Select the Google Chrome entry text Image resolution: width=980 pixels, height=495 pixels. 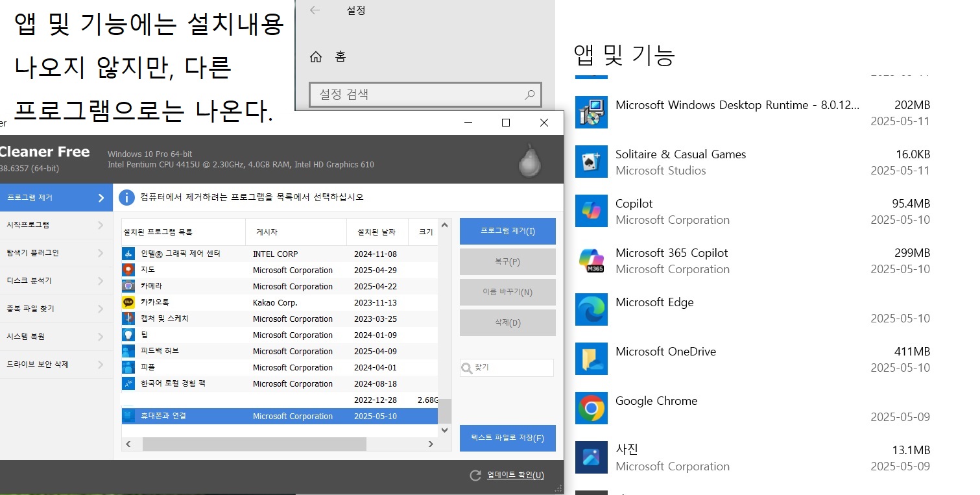click(656, 401)
